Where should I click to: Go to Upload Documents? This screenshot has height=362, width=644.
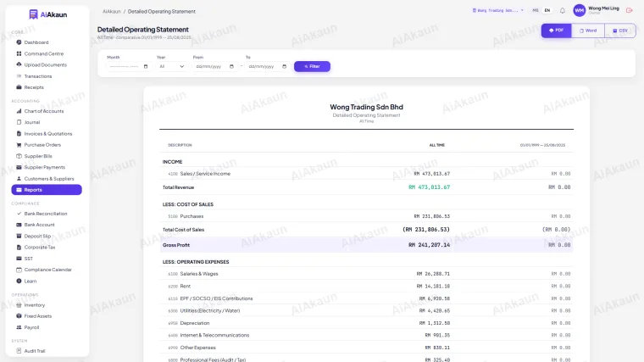point(45,65)
